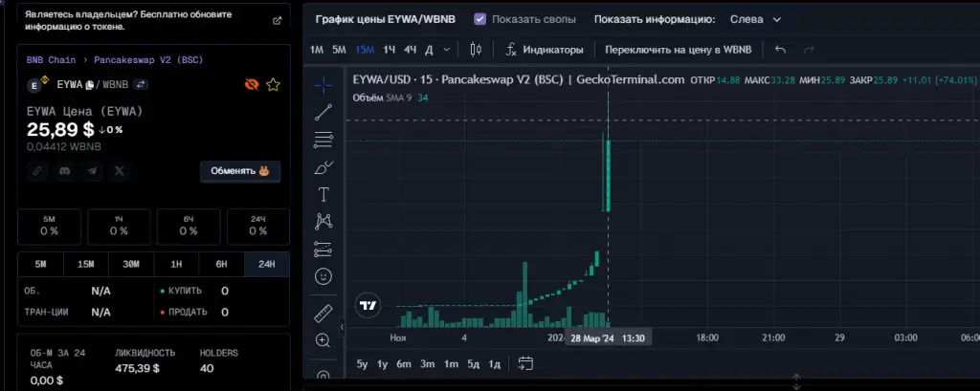The height and width of the screenshot is (391, 980).
Task: Toggle the orange hide-token eye icon
Action: pos(252,85)
